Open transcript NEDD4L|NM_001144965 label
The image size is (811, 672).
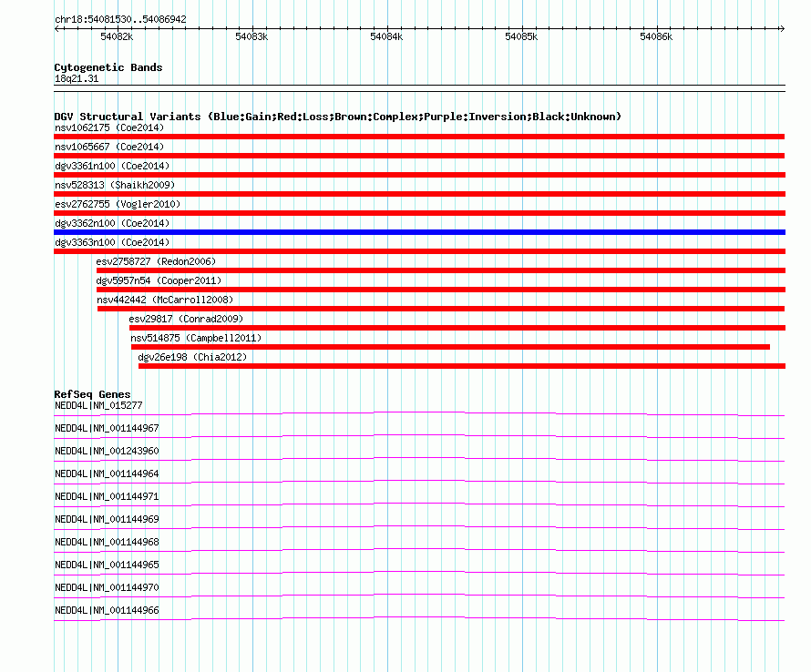point(107,565)
